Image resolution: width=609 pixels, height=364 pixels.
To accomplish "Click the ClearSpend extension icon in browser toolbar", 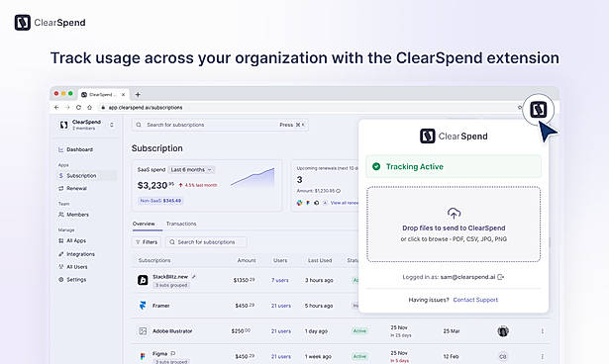I will [x=539, y=110].
